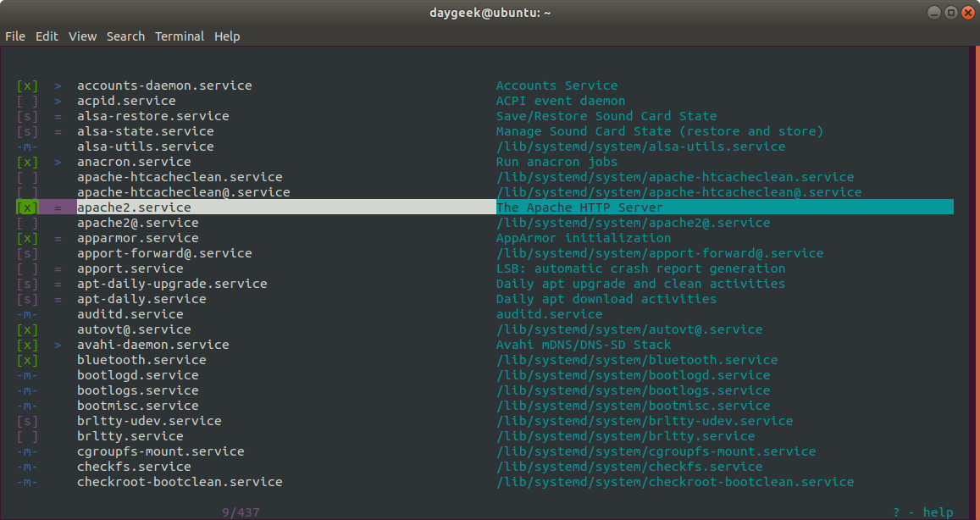
Task: Click the > running indicator beside avahi-daemon.service
Action: pos(58,345)
